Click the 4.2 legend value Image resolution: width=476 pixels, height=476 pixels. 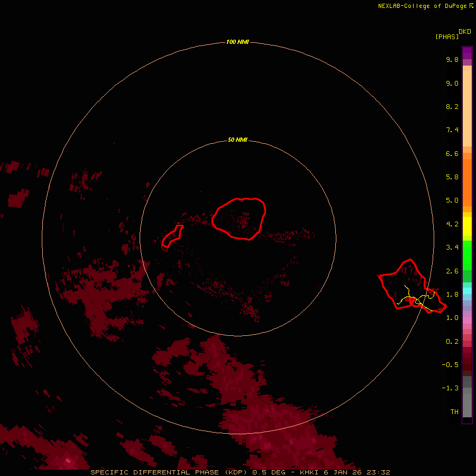coord(452,224)
